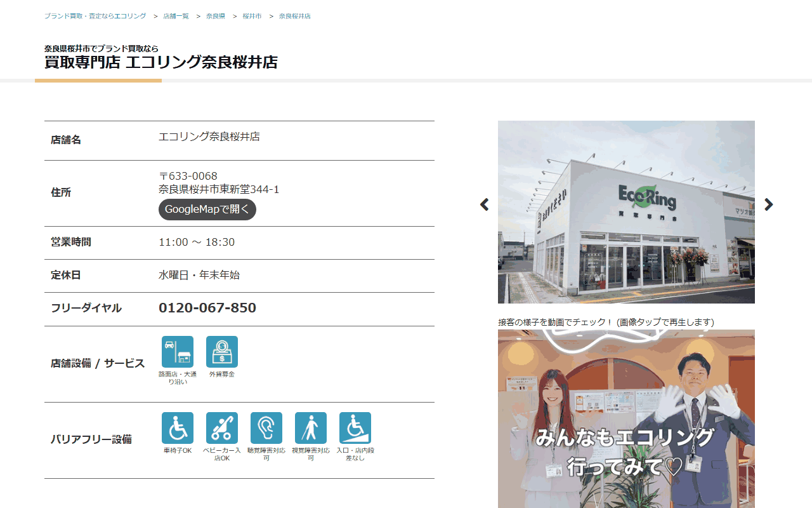812x508 pixels.
Task: Click the visual impairment support icon
Action: coord(311,428)
